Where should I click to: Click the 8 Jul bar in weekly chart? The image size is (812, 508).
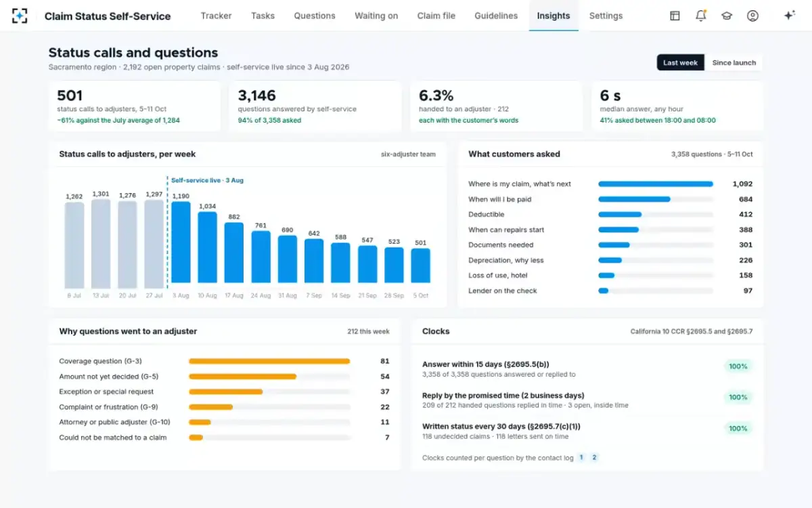pos(74,245)
